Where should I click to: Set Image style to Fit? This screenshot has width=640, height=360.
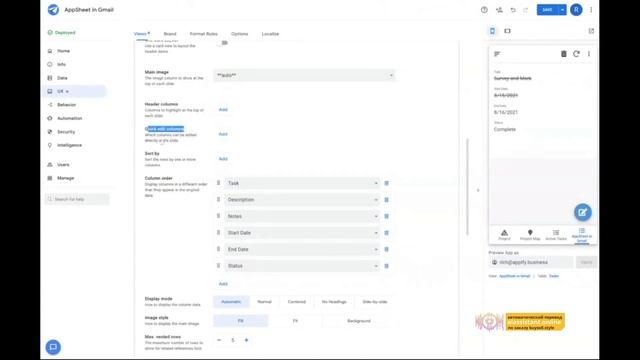click(295, 321)
